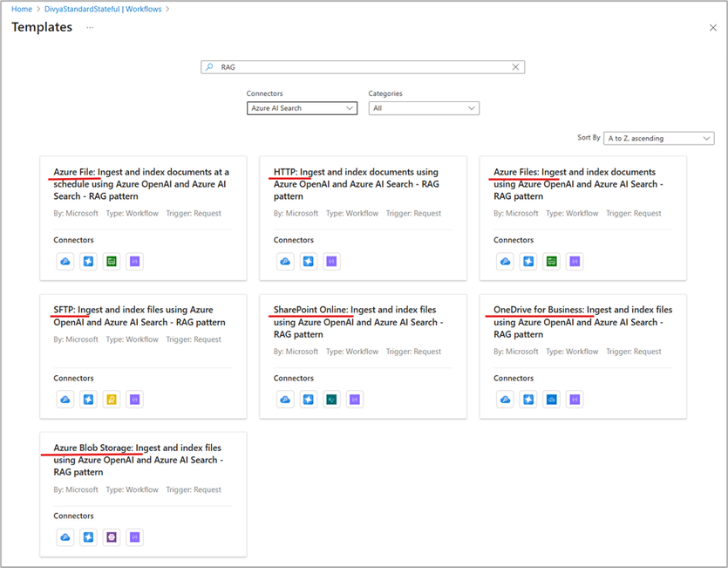Click purple data operations icon in SharePoint Online card

(x=355, y=400)
